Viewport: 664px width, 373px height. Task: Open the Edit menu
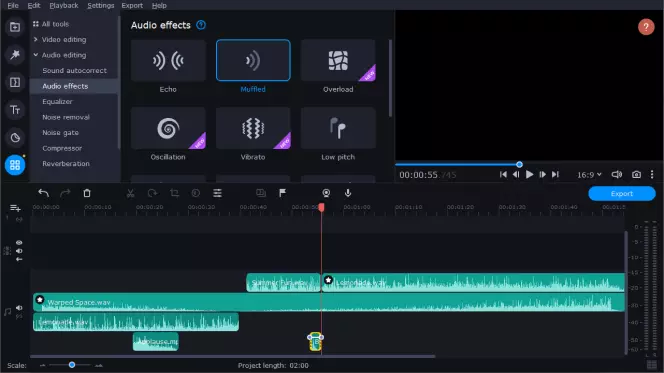[x=33, y=6]
